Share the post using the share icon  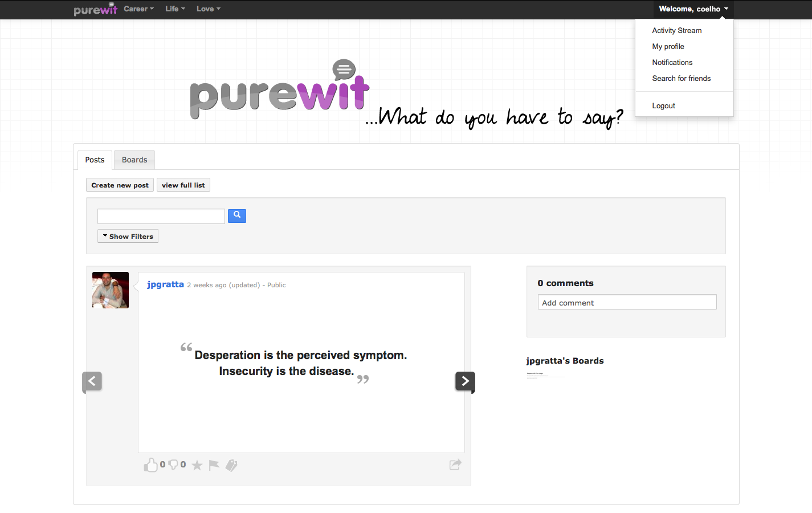tap(455, 465)
